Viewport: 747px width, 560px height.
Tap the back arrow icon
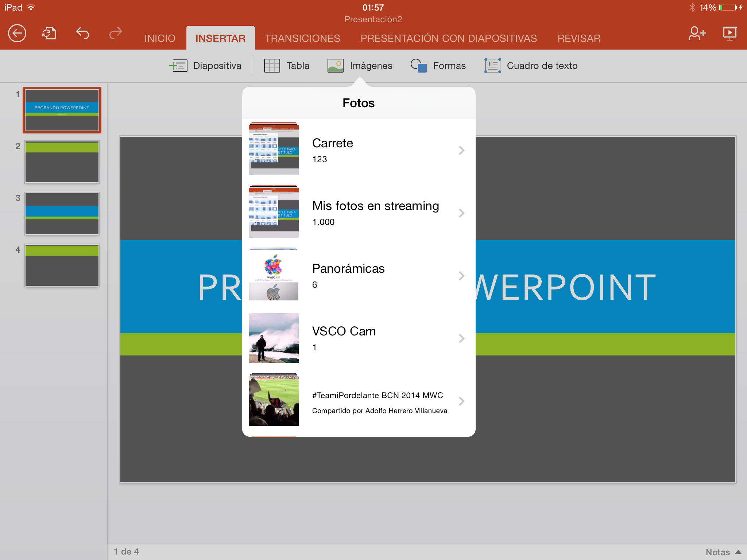(x=17, y=34)
